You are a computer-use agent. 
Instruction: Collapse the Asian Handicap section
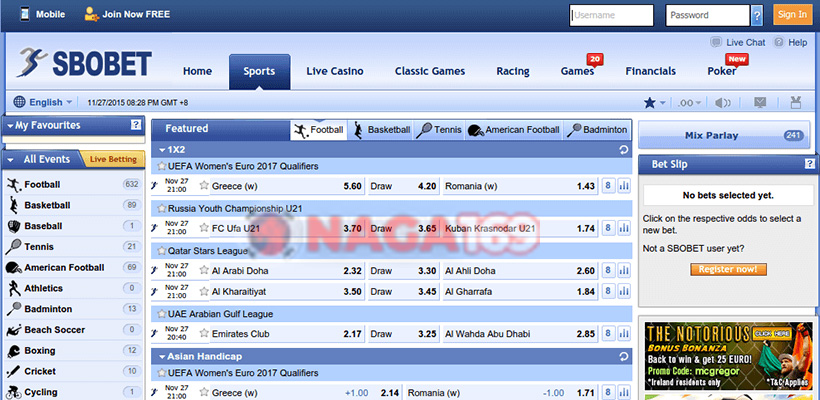(x=162, y=357)
